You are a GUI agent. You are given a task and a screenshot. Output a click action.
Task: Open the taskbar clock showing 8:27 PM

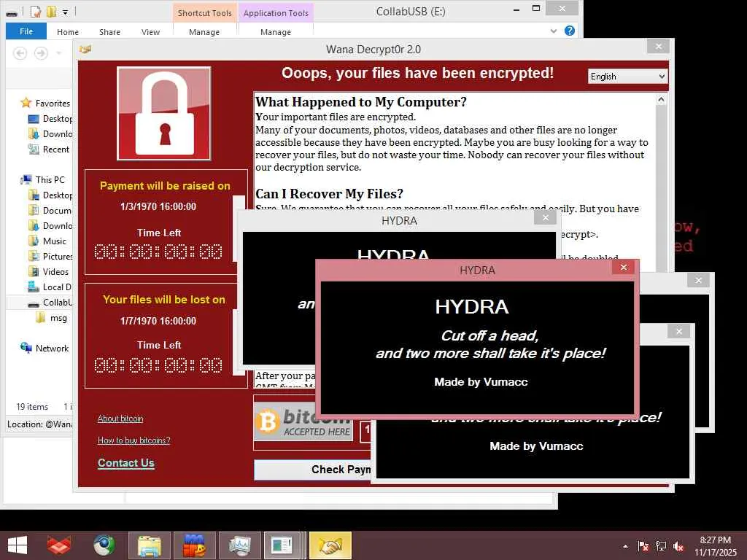(x=715, y=546)
